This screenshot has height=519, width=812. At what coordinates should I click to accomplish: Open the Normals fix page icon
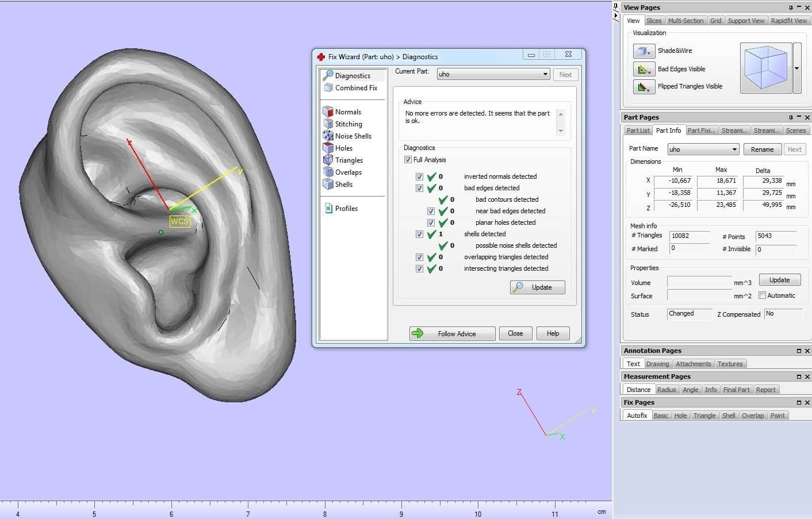tap(328, 112)
